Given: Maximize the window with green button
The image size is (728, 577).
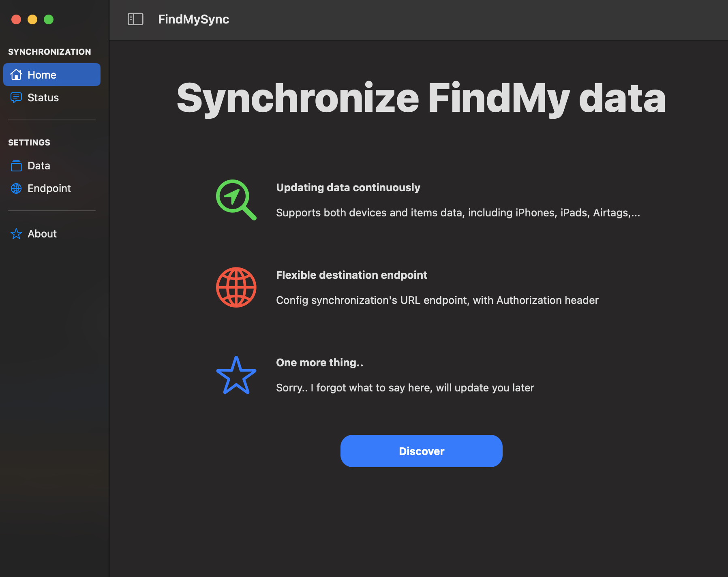Looking at the screenshot, I should (49, 19).
